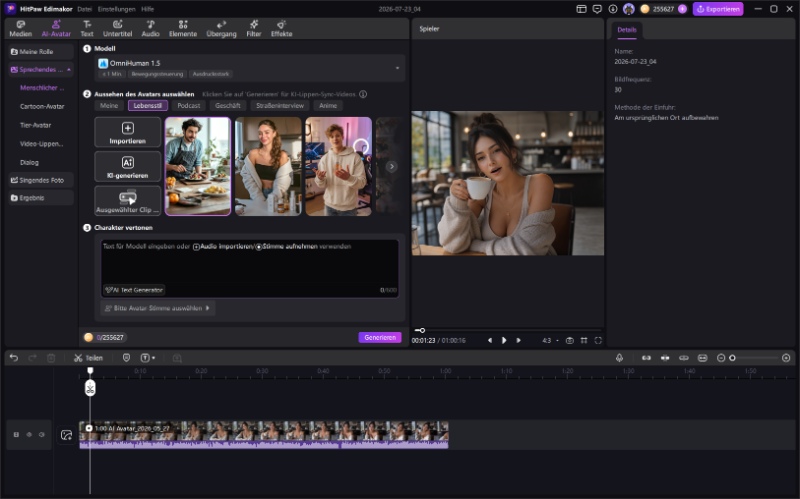The image size is (800, 499).
Task: Click the Generieren button
Action: coord(380,337)
